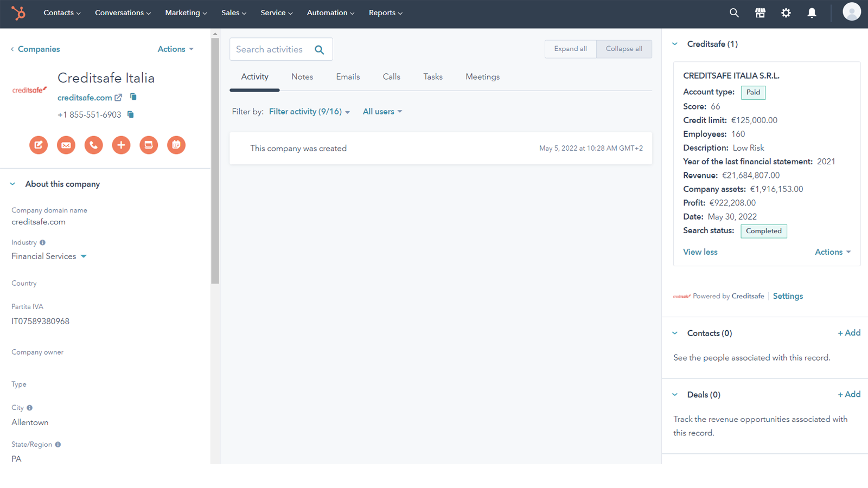
Task: Click the orange phone call icon
Action: click(x=94, y=145)
